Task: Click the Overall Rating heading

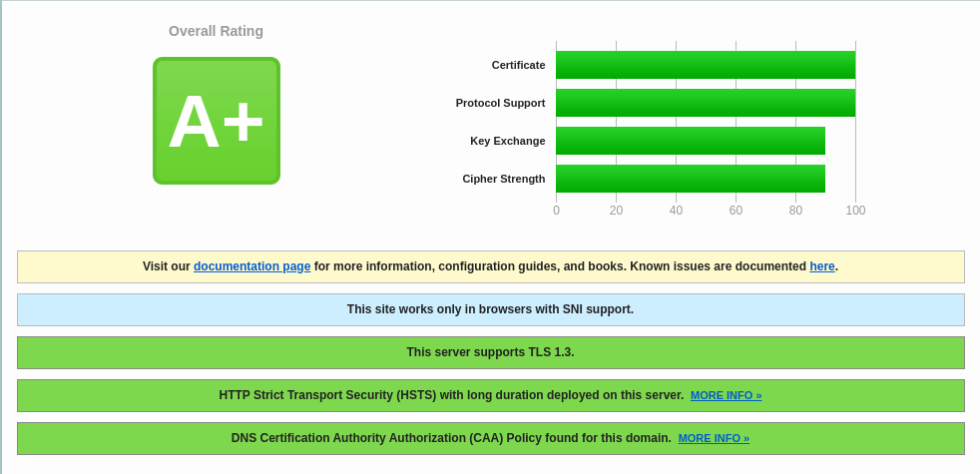Action: 216,31
